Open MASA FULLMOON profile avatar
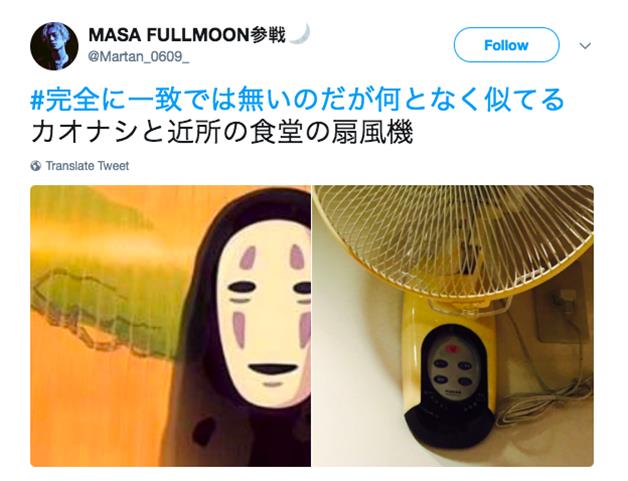 click(54, 46)
